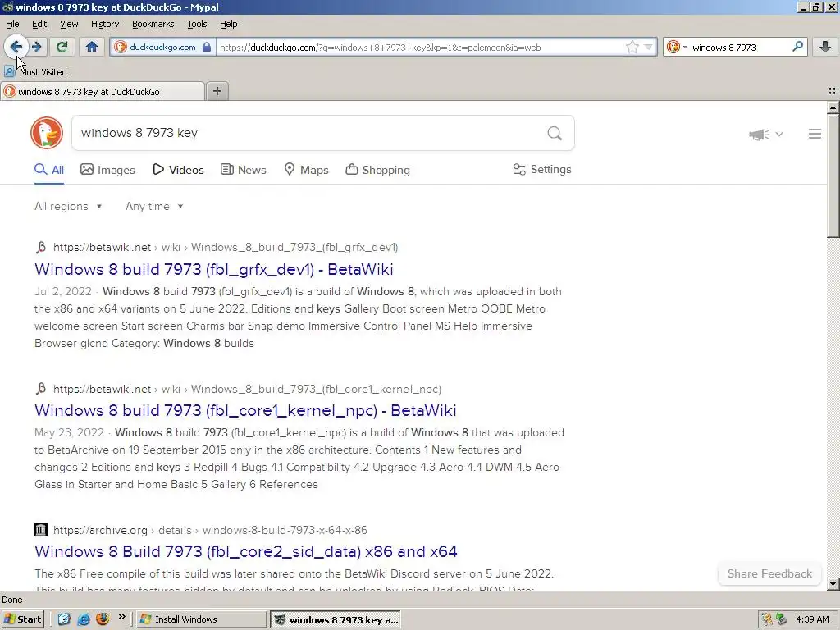Screen dimensions: 840x630
Task: Open the Downloads arrow icon
Action: pos(825,47)
